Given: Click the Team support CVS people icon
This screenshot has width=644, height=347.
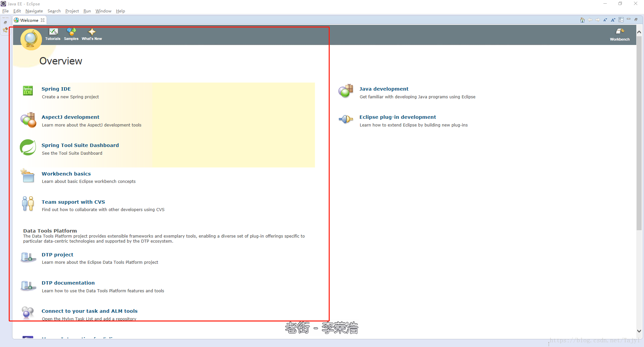Looking at the screenshot, I should click(x=28, y=204).
